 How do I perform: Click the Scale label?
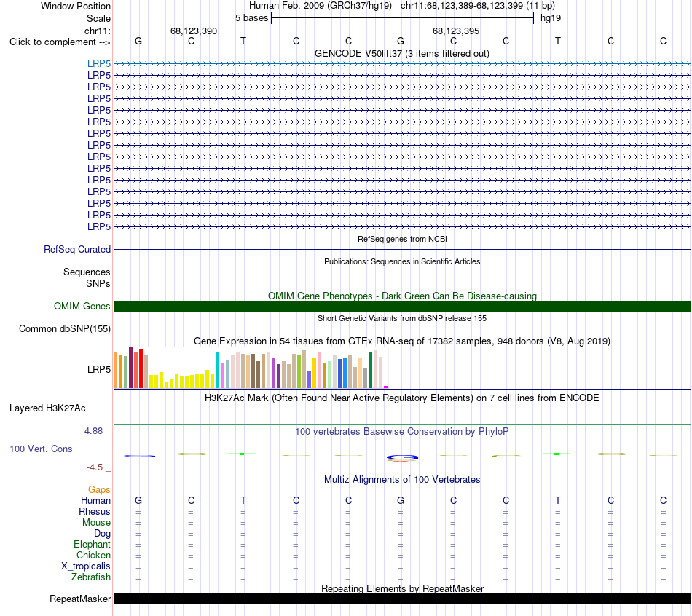(x=98, y=18)
